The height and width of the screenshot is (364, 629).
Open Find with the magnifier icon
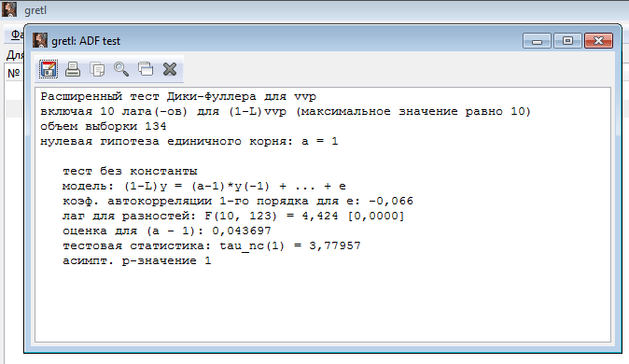point(121,69)
